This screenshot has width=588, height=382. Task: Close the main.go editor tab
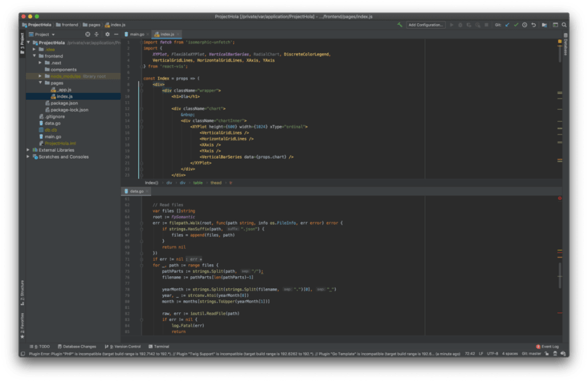(x=148, y=34)
